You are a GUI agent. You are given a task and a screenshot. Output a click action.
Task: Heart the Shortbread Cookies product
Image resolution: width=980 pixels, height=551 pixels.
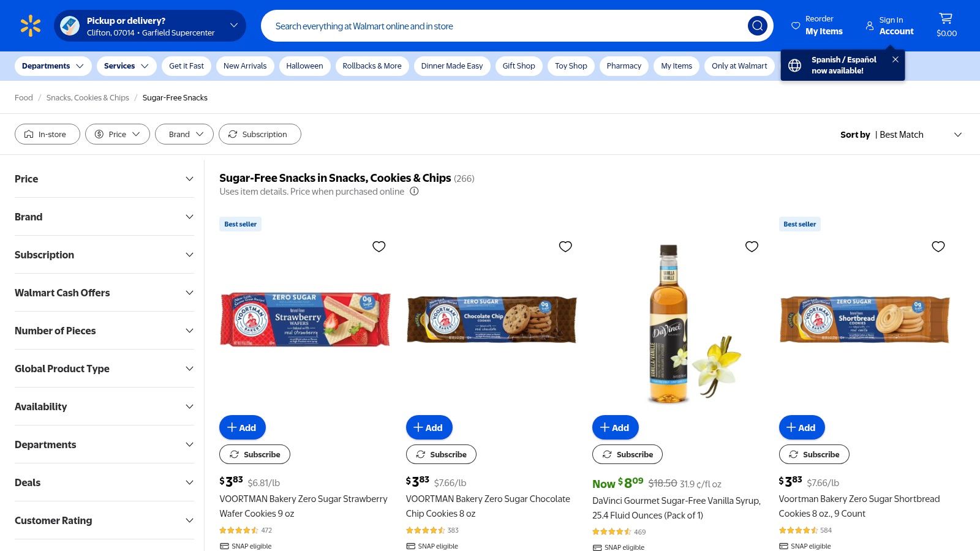(938, 246)
